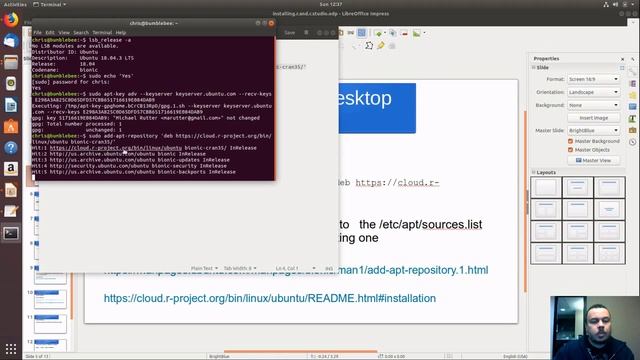Click the Master View button
Screen dimensions: 640x360
pyautogui.click(x=593, y=160)
